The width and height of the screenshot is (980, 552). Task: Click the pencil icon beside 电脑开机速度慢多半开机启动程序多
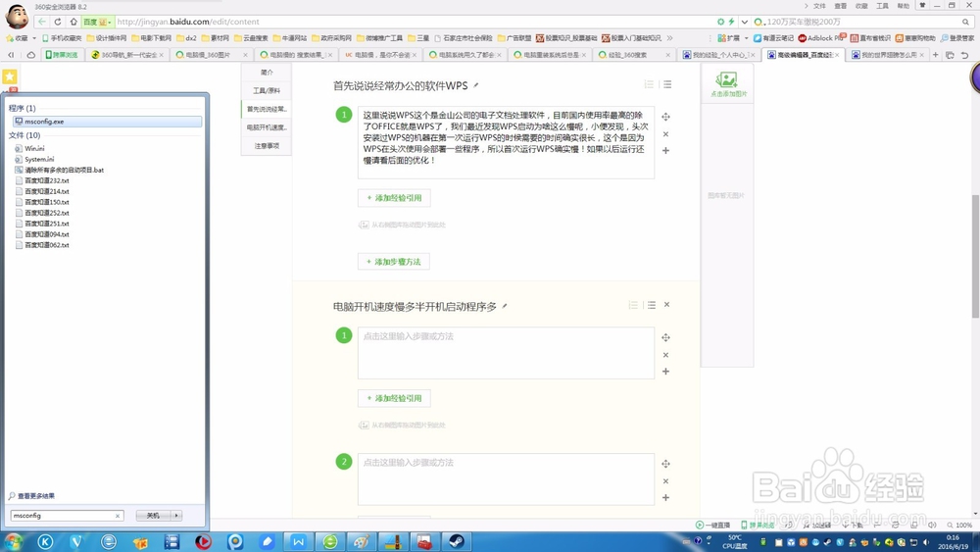[x=505, y=306]
